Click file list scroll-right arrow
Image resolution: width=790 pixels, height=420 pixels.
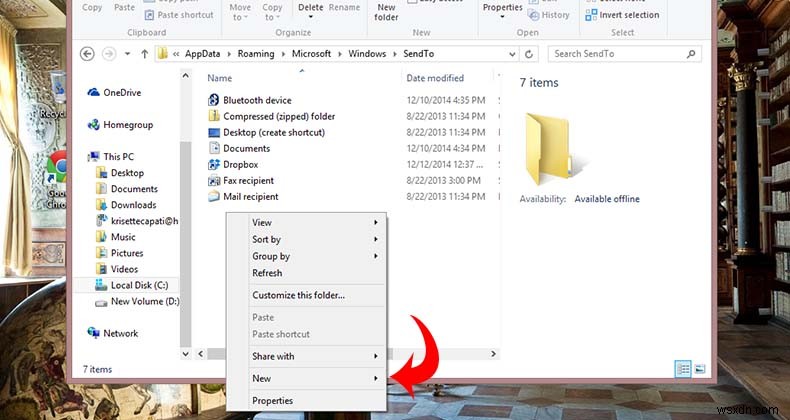coord(493,354)
